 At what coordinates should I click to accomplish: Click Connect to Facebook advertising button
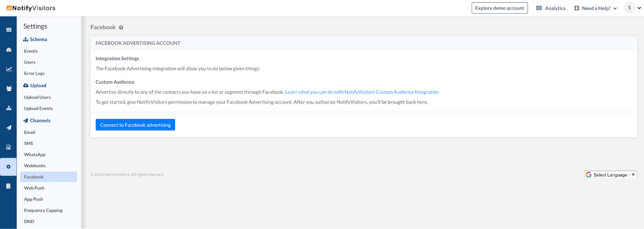point(135,125)
